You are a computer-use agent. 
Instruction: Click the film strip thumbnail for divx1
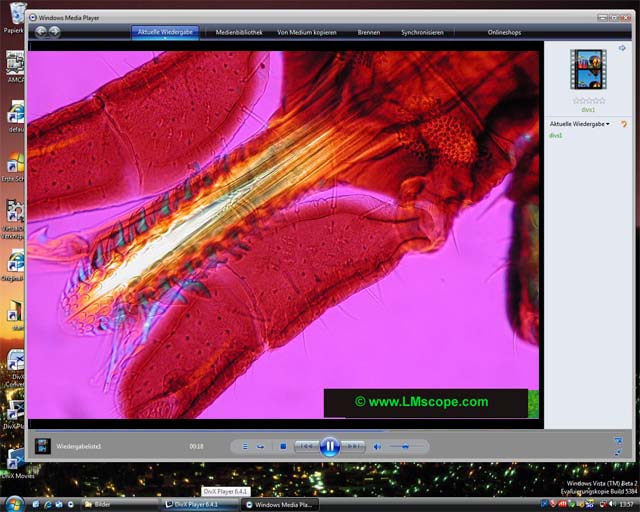pos(587,68)
